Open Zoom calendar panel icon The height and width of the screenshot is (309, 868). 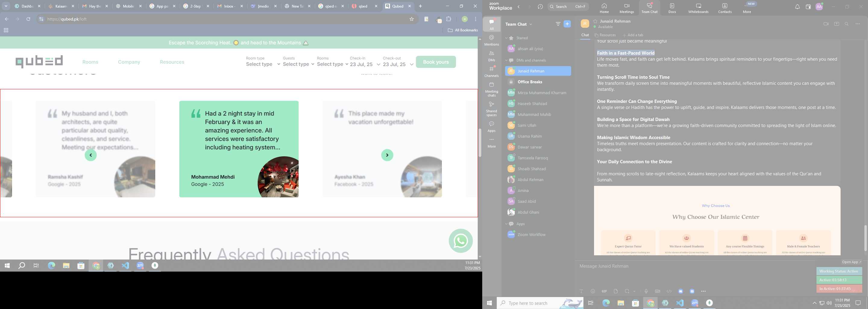pos(808,7)
